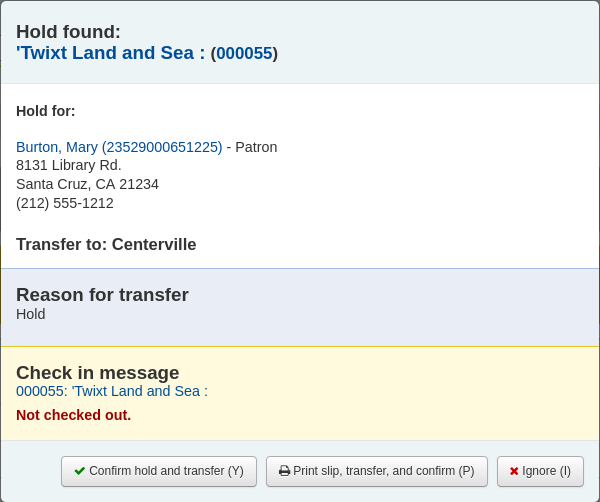Click the 'Reason for transfer' heading
The height and width of the screenshot is (502, 600).
point(102,295)
